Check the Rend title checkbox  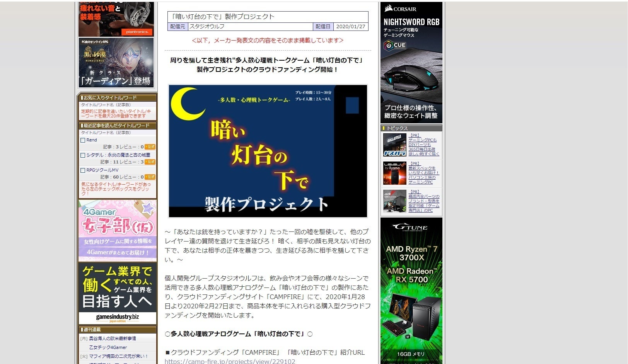click(83, 140)
